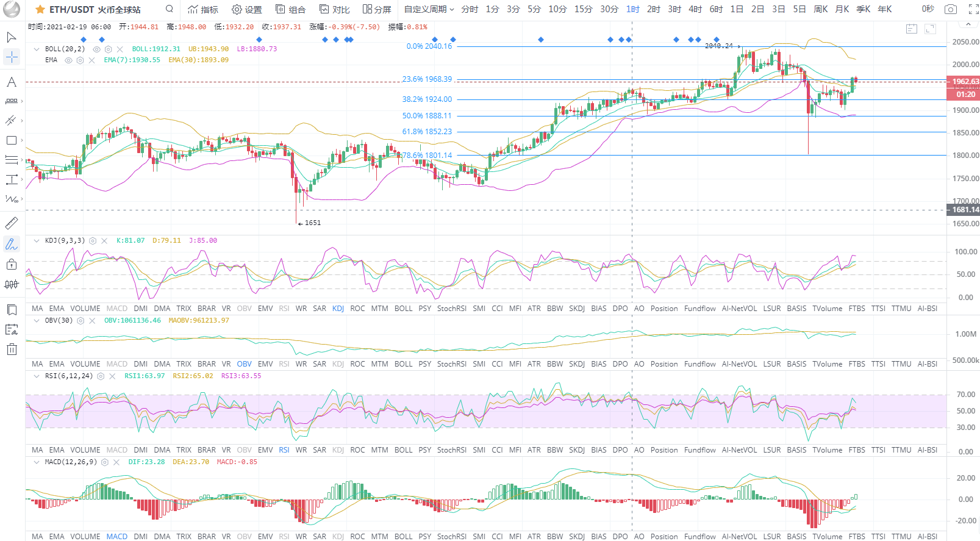Screen dimensions: 980x541
Task: Delete drawings with the trash icon
Action: 11,349
